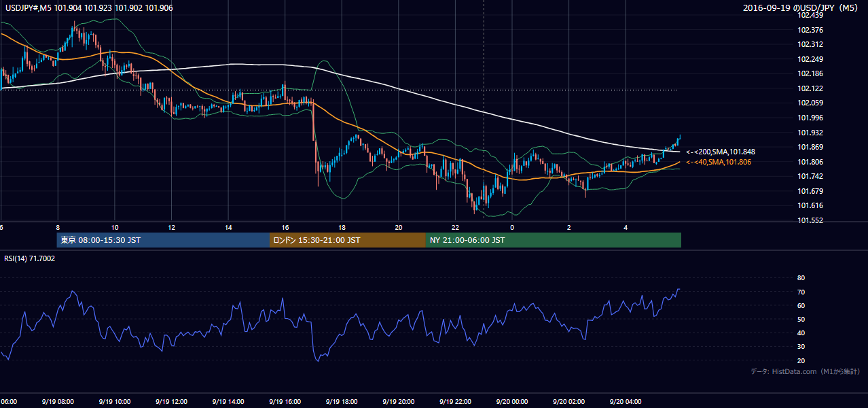This screenshot has height=408, width=868.
Task: Click the 9/19 12:00 time label
Action: [x=172, y=402]
